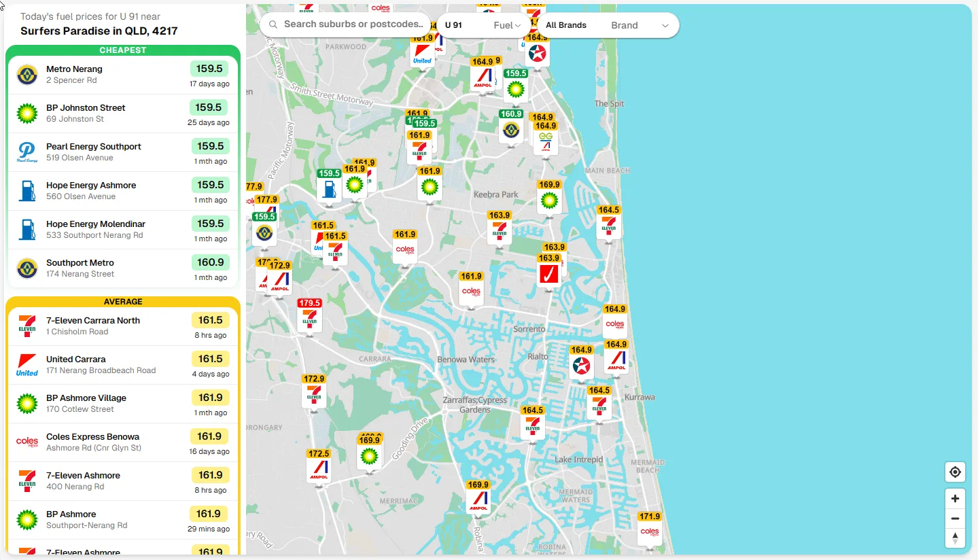The height and width of the screenshot is (560, 978).
Task: Click the Fuel dropdown chevron arrow
Action: click(517, 26)
